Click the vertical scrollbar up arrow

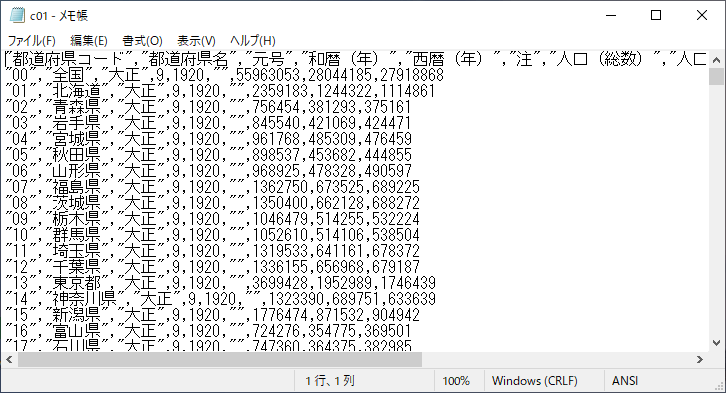[716, 60]
